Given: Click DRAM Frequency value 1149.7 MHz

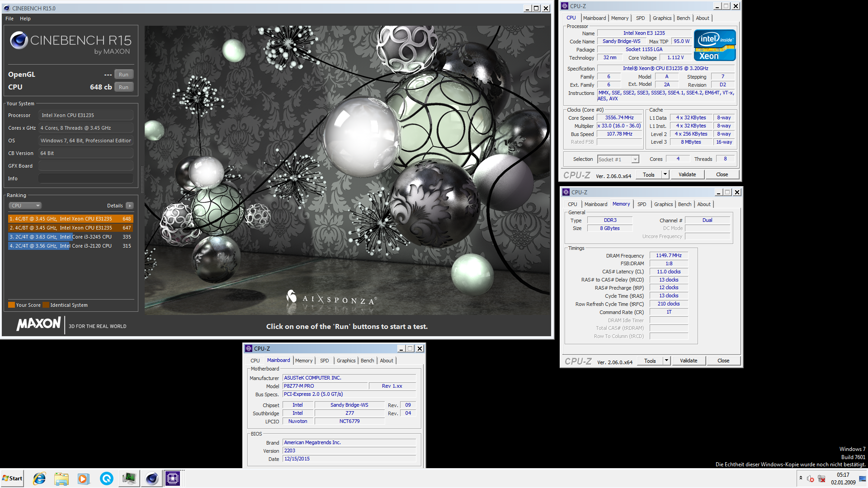Looking at the screenshot, I should click(x=669, y=255).
